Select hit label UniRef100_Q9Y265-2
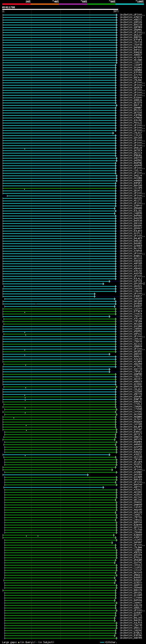Viewport: 146px width, 644px height. [x=132, y=284]
